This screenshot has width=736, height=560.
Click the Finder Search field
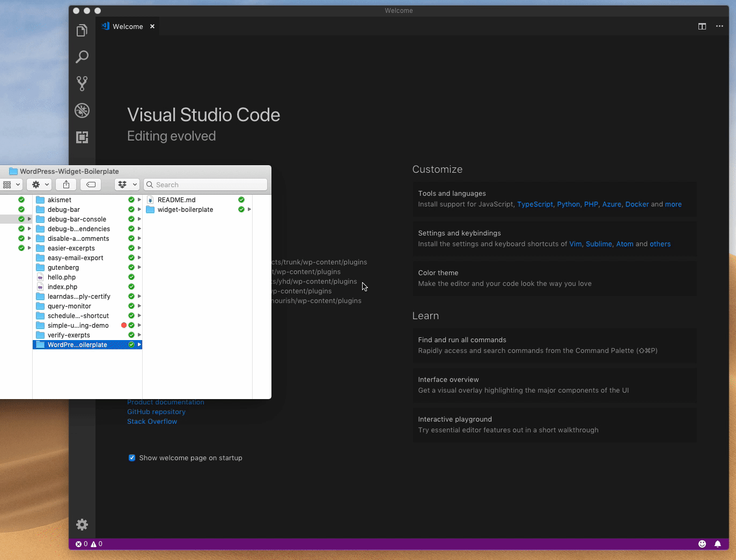[205, 185]
